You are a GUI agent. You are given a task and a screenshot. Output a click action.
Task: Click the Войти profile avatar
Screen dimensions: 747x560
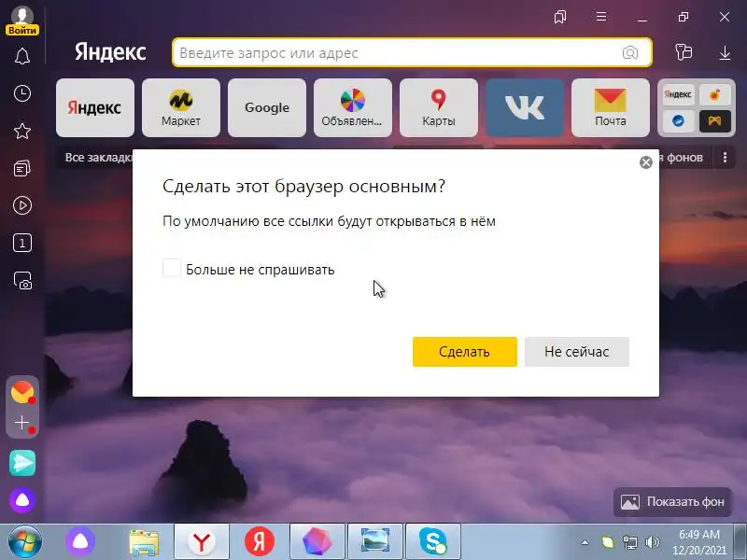(x=21, y=20)
